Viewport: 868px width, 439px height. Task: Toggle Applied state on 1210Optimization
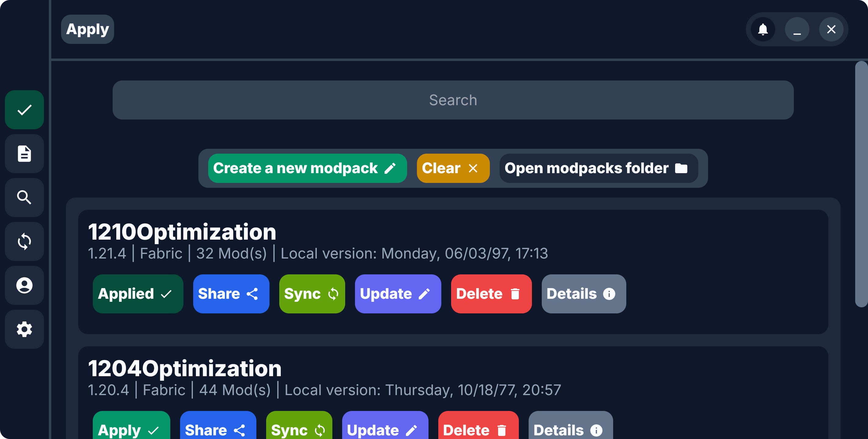[138, 294]
